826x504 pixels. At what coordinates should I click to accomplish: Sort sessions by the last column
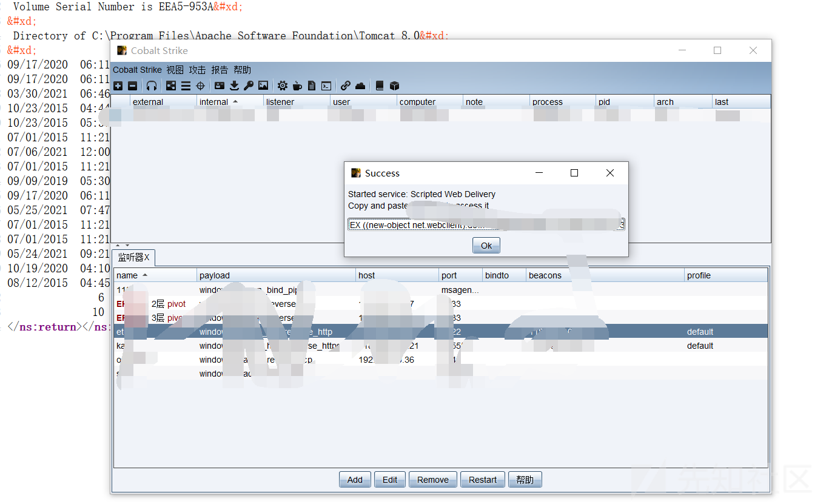point(741,102)
